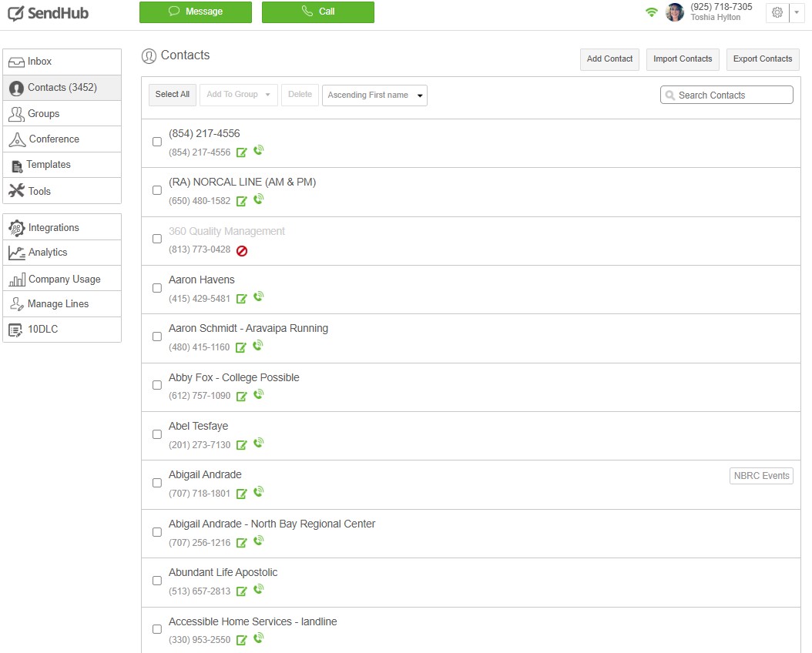Expand the Add To Group dropdown

[x=238, y=95]
